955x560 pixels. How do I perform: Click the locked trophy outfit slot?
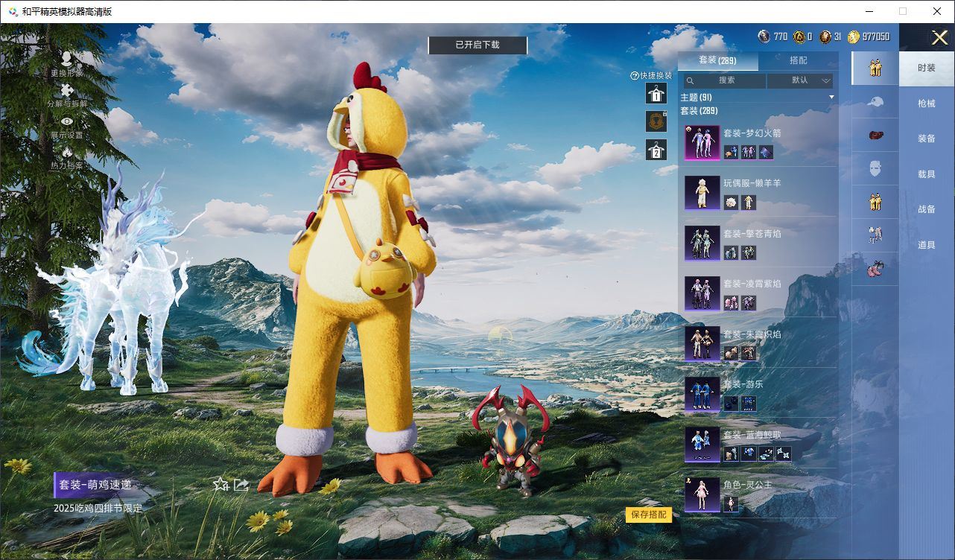click(x=656, y=121)
